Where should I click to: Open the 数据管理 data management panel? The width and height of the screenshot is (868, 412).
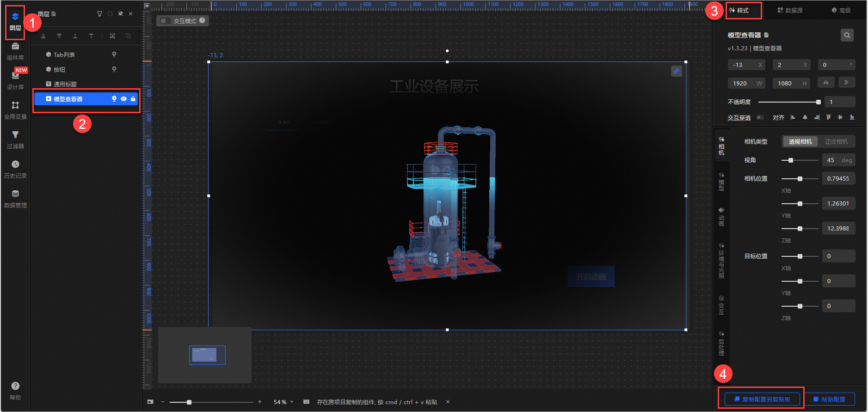tap(15, 199)
